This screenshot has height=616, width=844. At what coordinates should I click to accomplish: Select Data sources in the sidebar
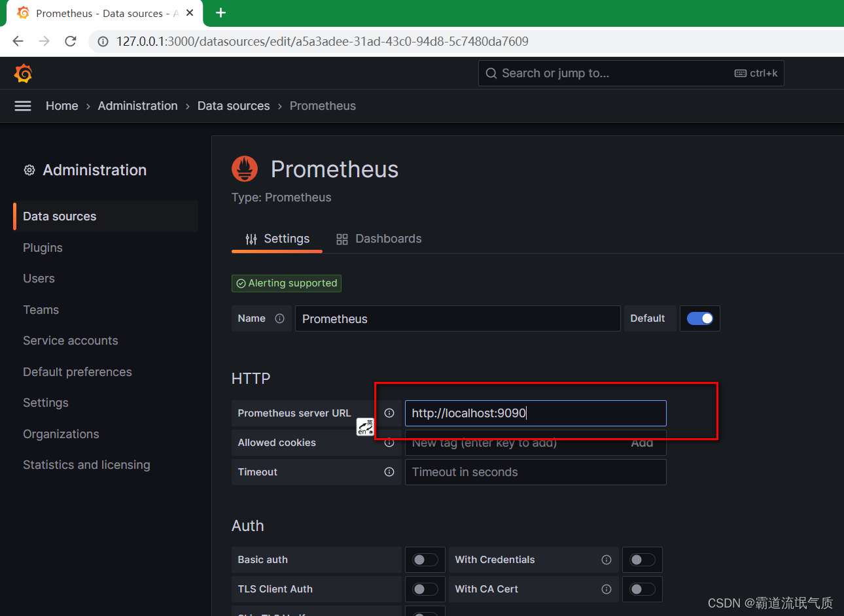click(105, 216)
